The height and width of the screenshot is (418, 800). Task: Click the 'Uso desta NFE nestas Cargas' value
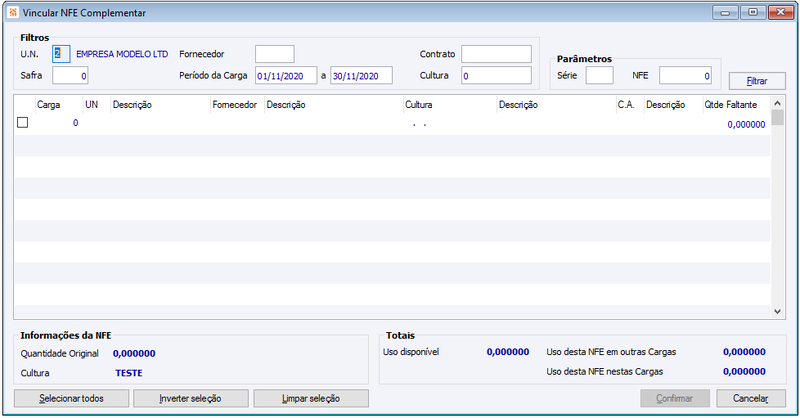coord(744,372)
